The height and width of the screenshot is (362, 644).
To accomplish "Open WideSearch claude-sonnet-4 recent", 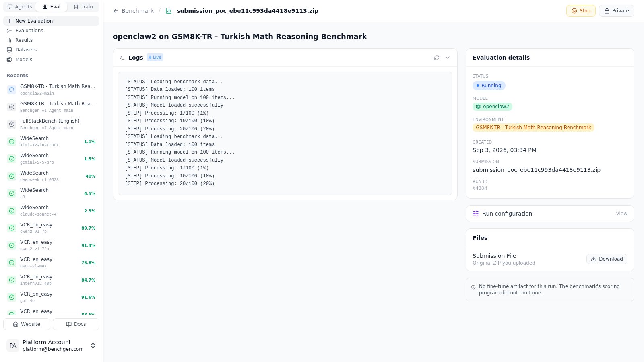I will (x=51, y=211).
